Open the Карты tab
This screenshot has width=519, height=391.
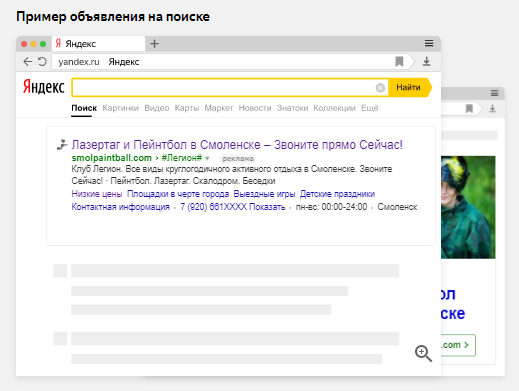pyautogui.click(x=187, y=108)
